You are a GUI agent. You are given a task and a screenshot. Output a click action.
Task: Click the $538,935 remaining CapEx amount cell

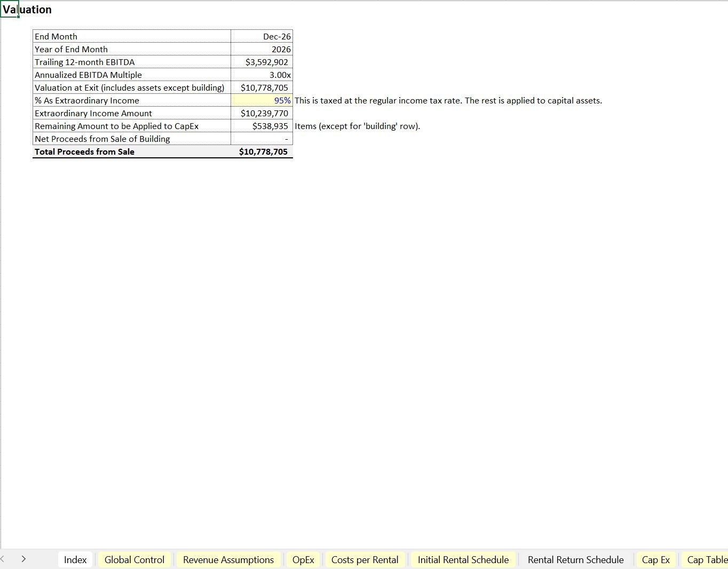tap(262, 126)
